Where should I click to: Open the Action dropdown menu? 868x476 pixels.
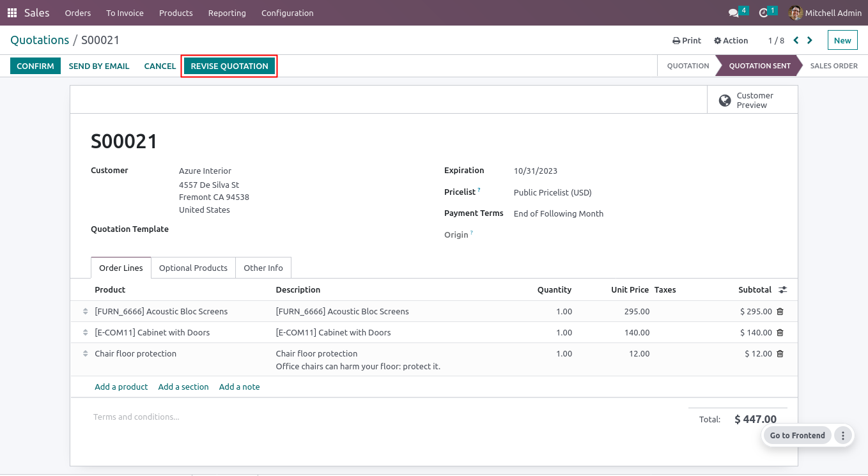click(731, 40)
